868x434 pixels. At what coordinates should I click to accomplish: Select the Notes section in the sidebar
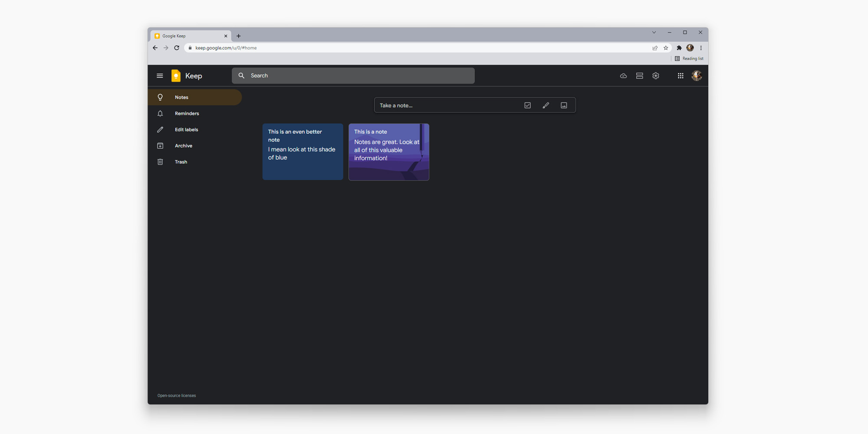coord(181,97)
